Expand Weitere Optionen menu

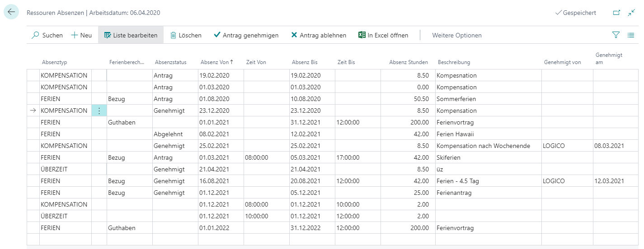coord(457,35)
